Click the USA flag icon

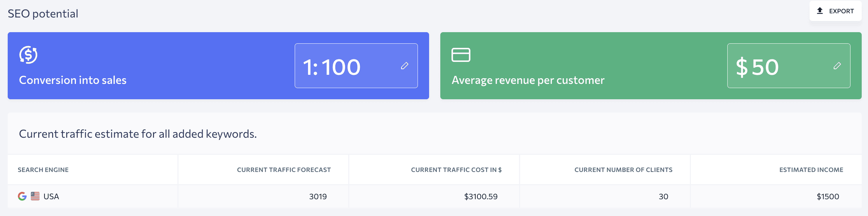point(35,196)
